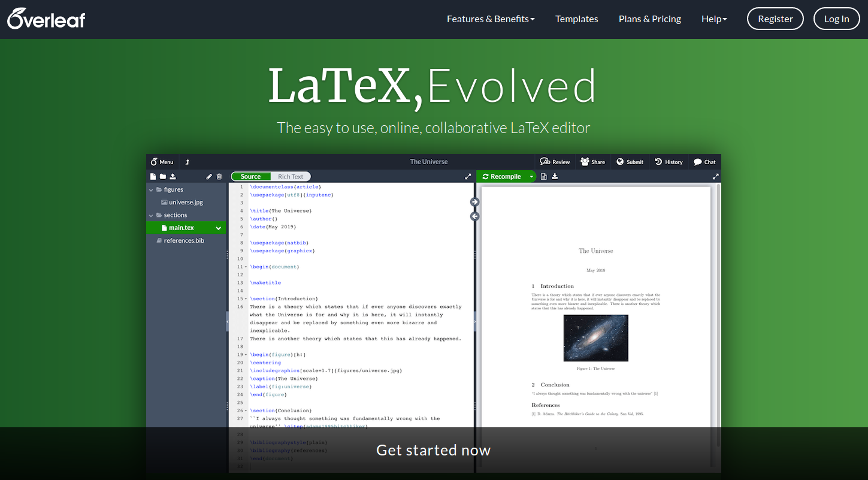This screenshot has height=480, width=868.
Task: Click the galaxy image in the PDF preview
Action: (x=596, y=338)
